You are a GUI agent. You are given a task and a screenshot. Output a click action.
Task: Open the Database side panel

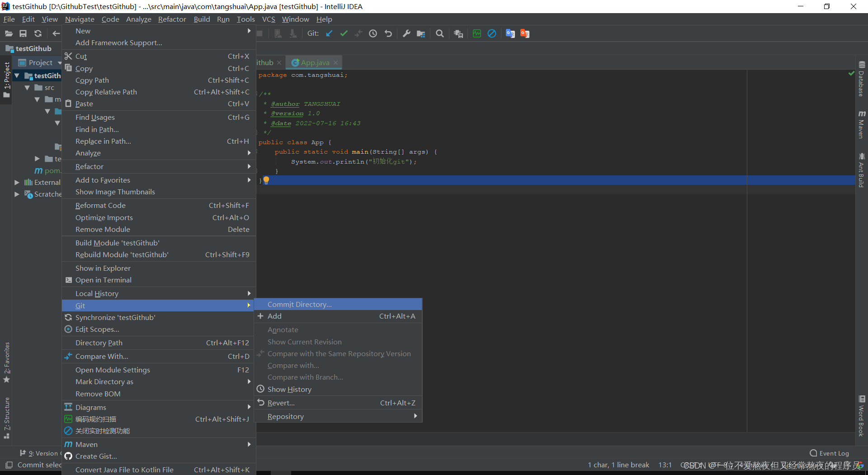click(862, 79)
